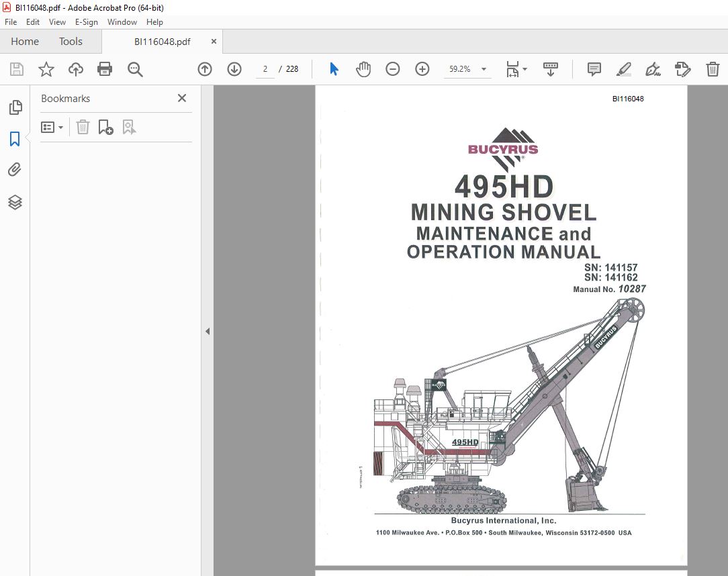Click the 495HD title text on page

point(504,187)
